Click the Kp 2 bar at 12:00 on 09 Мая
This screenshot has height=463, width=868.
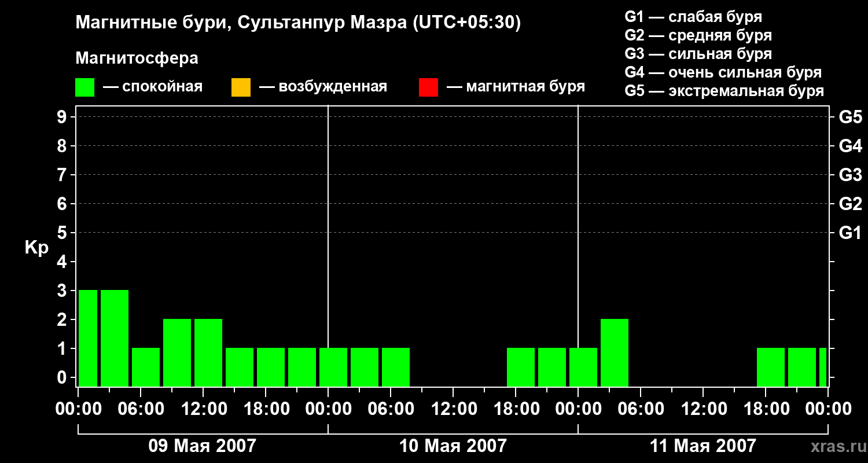tap(208, 352)
